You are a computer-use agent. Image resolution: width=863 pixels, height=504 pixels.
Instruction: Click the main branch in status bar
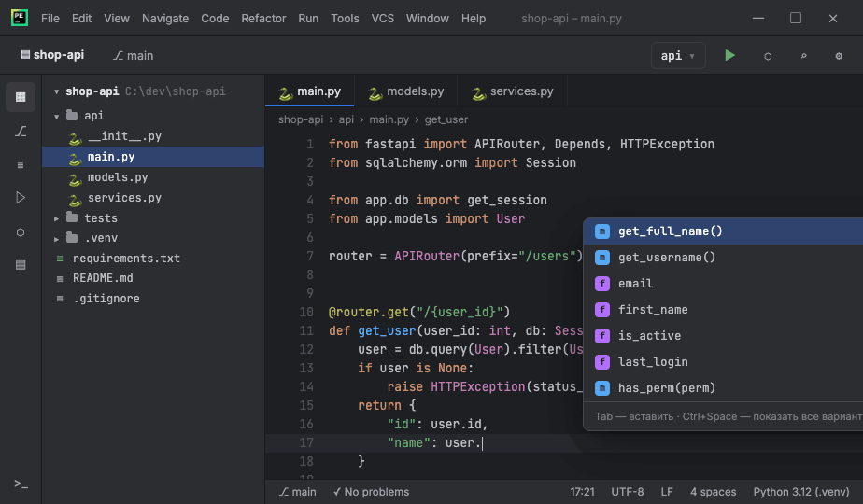(x=297, y=492)
